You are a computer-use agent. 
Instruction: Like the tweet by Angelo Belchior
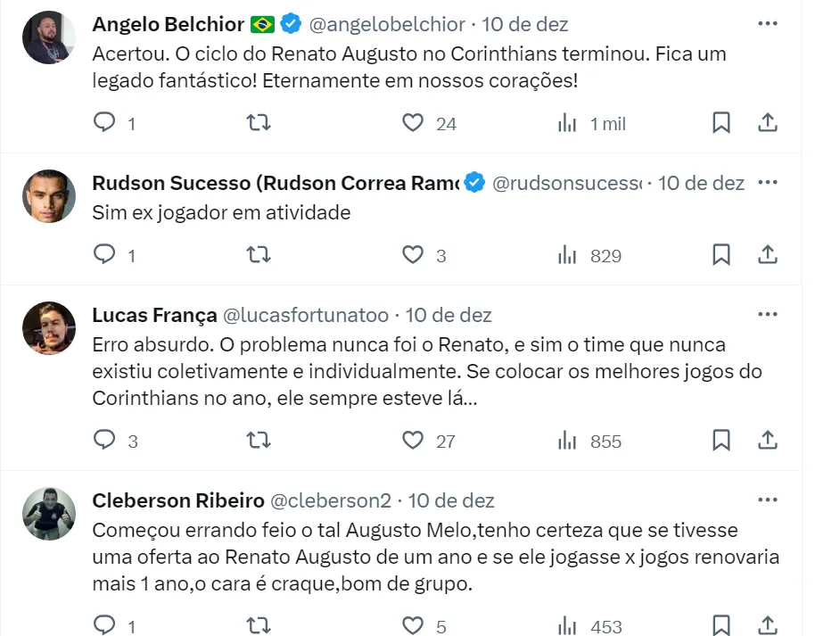413,122
